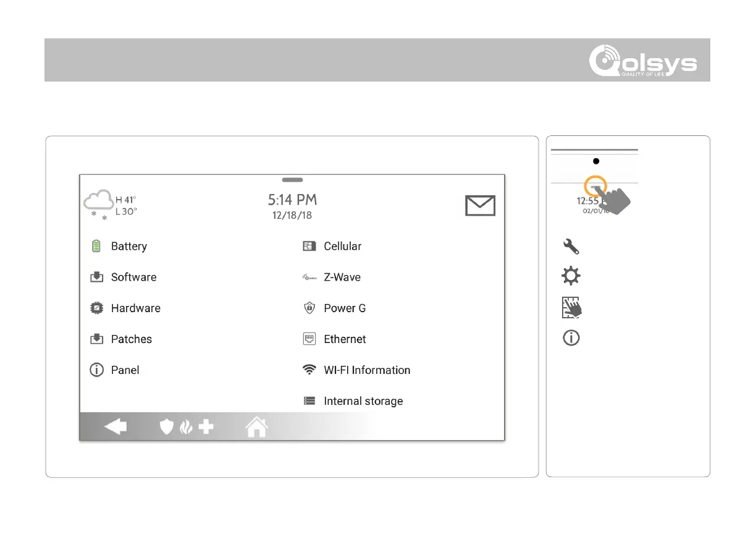The height and width of the screenshot is (534, 756).
Task: Open the Patches entry
Action: click(x=121, y=339)
